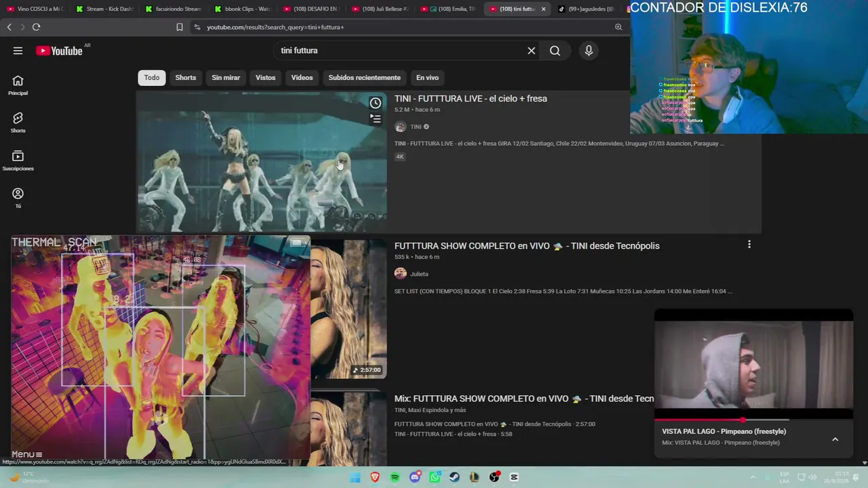Filter results by Vistos chip

pyautogui.click(x=265, y=77)
